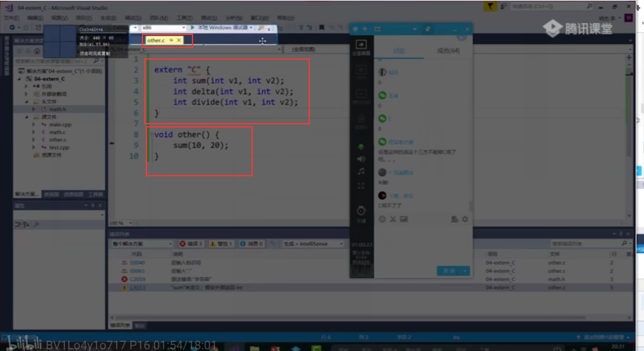Open the Team (团队) menu
The image size is (644, 351).
pyautogui.click(x=159, y=18)
